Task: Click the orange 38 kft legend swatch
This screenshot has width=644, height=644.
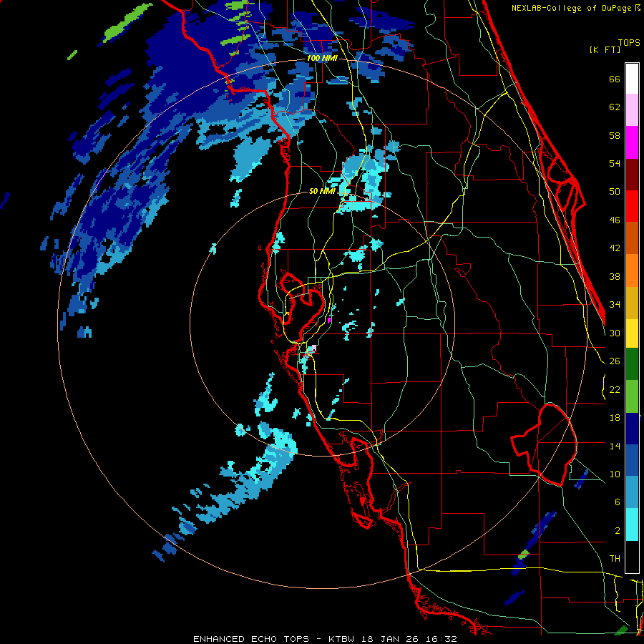Action: point(632,270)
